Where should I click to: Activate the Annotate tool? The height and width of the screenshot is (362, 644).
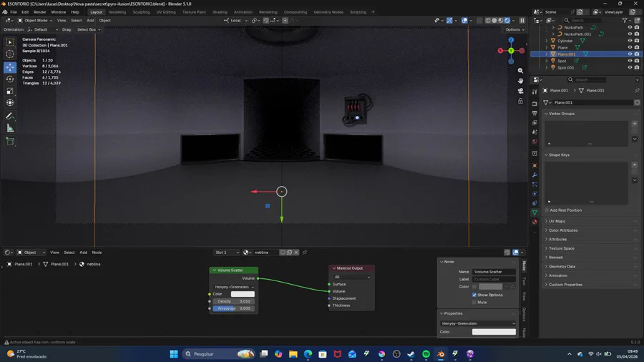[10, 117]
